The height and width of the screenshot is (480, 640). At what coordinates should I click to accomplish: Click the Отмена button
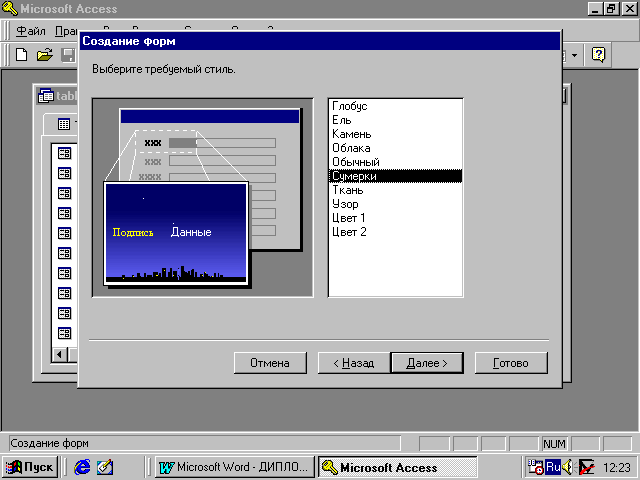pyautogui.click(x=269, y=363)
